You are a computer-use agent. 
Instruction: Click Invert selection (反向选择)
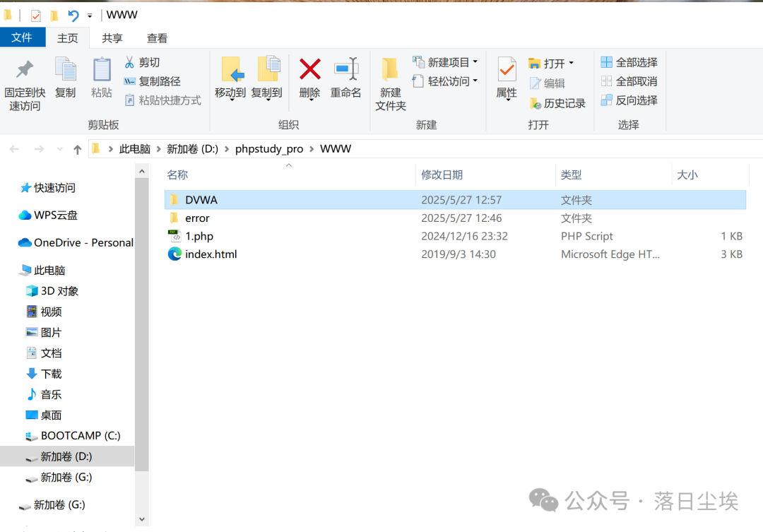629,100
